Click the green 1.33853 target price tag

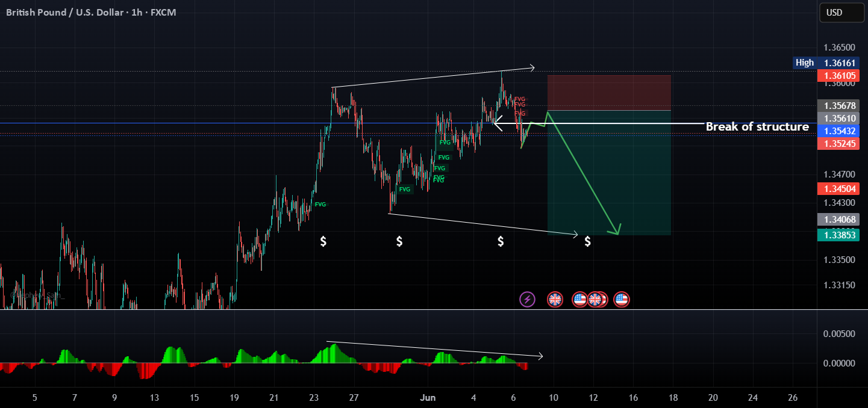pyautogui.click(x=838, y=235)
